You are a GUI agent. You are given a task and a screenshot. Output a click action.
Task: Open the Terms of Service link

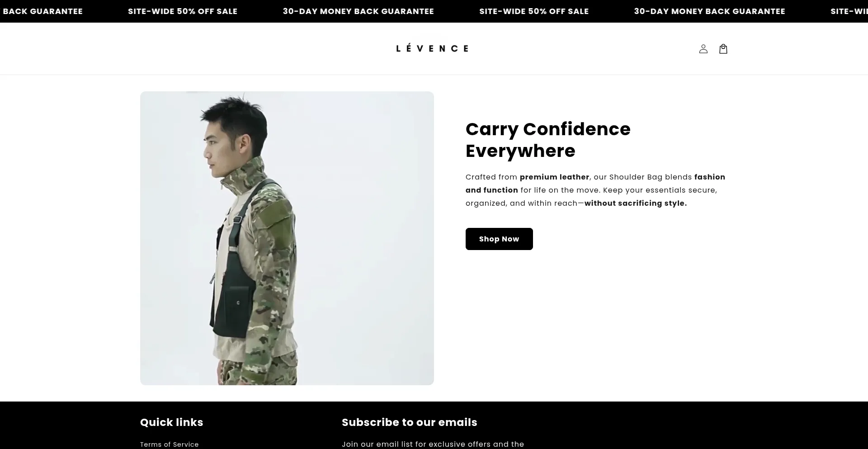[170, 444]
